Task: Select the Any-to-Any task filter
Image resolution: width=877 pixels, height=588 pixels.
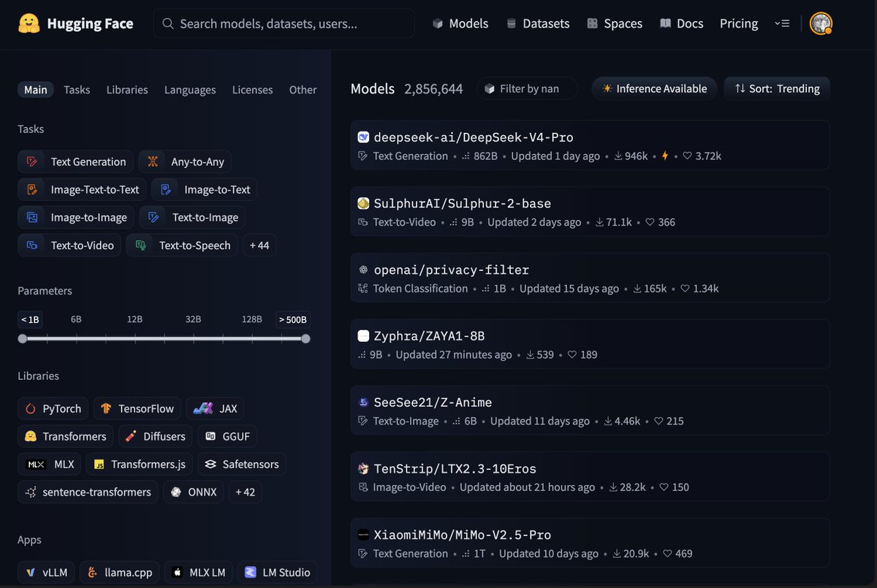Action: click(x=185, y=161)
